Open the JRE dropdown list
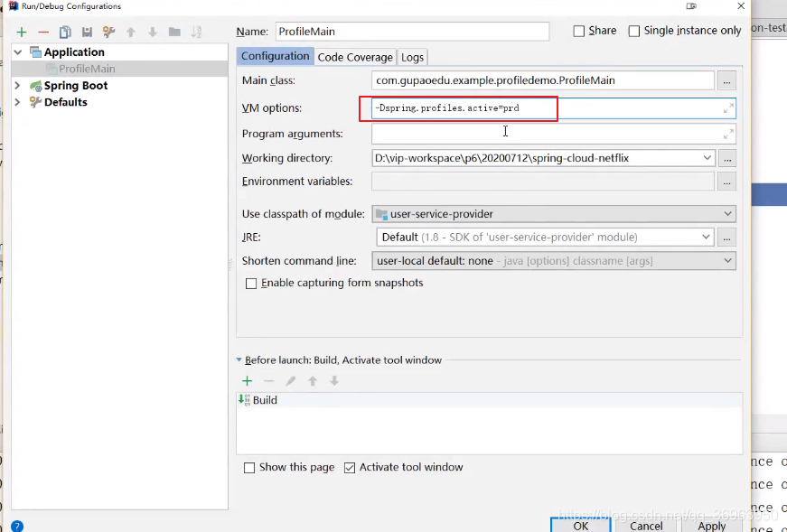 tap(706, 237)
